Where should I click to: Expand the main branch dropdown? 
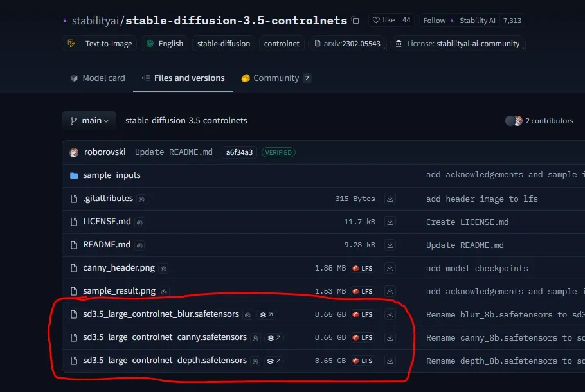[x=89, y=120]
